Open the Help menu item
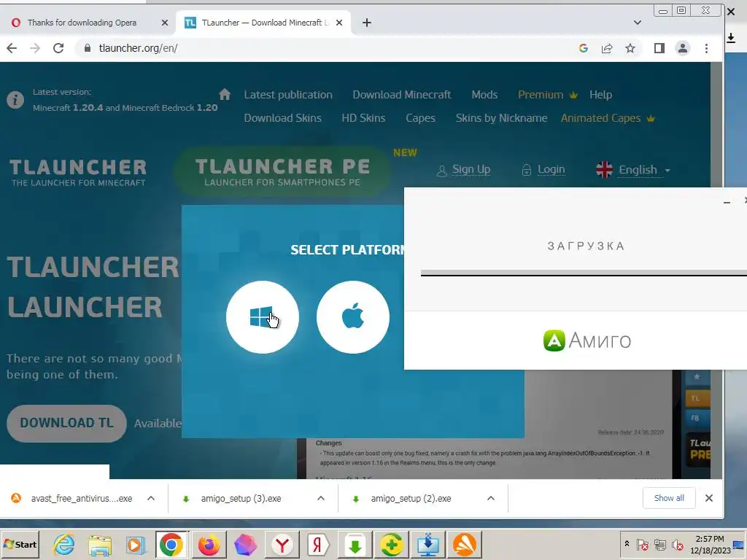This screenshot has height=560, width=747. click(601, 95)
